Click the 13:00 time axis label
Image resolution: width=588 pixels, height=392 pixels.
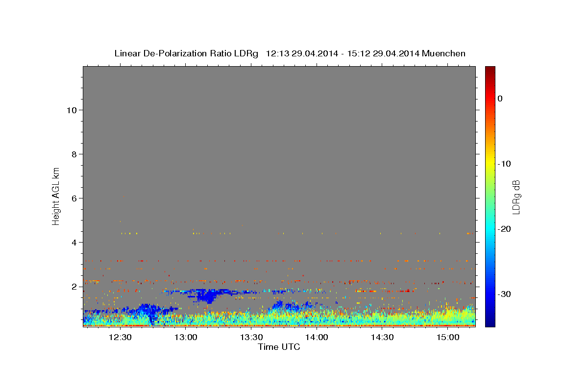[x=186, y=338]
